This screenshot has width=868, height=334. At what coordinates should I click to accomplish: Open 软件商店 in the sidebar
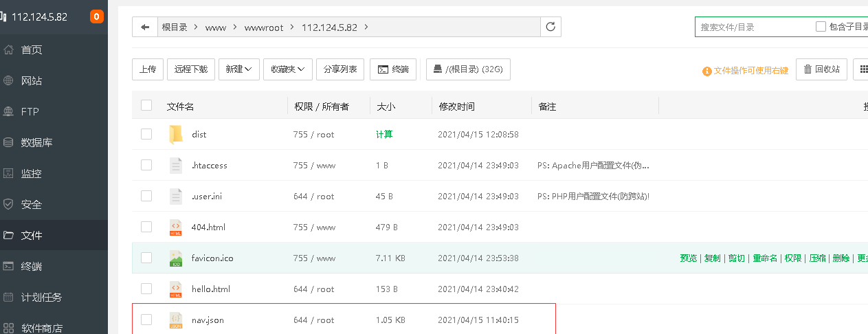(42, 327)
